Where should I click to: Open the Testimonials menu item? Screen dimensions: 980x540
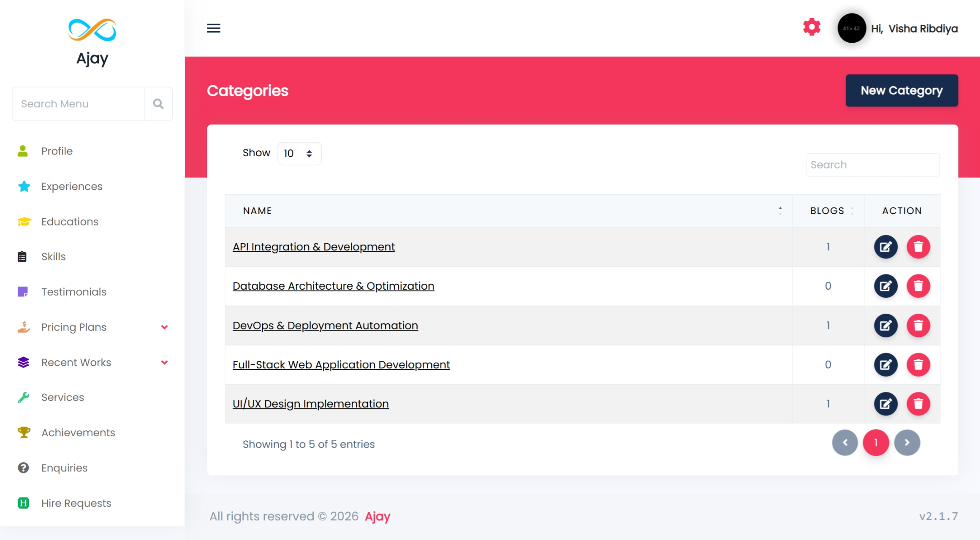[x=73, y=292]
